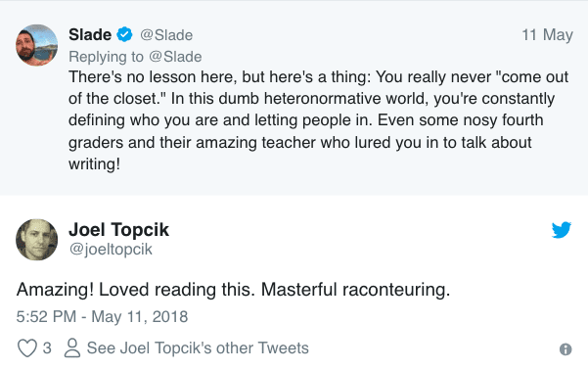Open Joel Topcik's profile photo
Viewport: 588px width, 370px height.
point(37,240)
